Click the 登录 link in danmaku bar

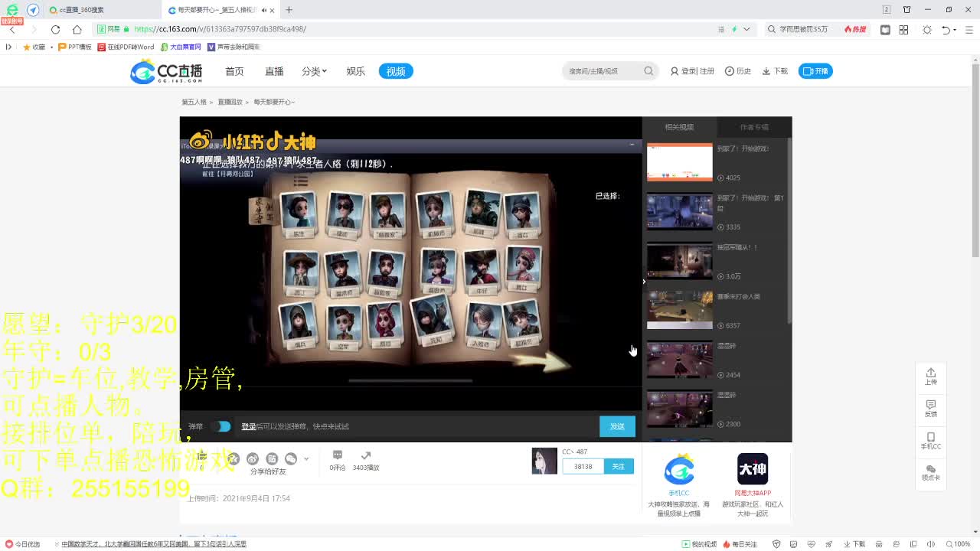pos(248,426)
